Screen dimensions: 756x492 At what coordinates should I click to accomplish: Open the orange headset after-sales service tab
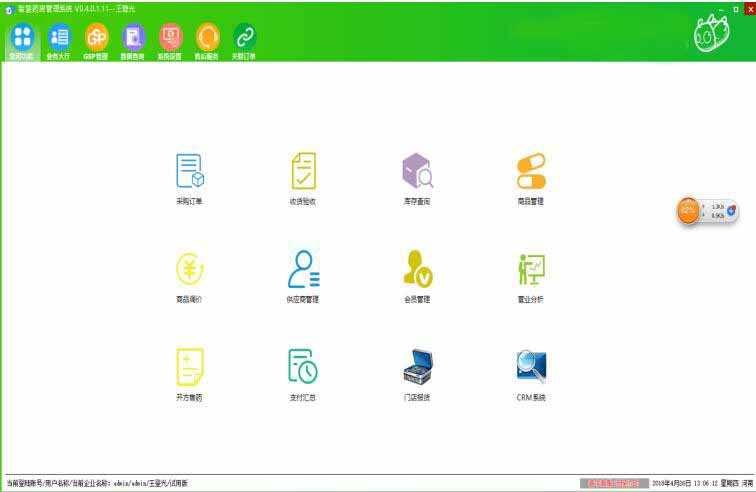tap(207, 41)
